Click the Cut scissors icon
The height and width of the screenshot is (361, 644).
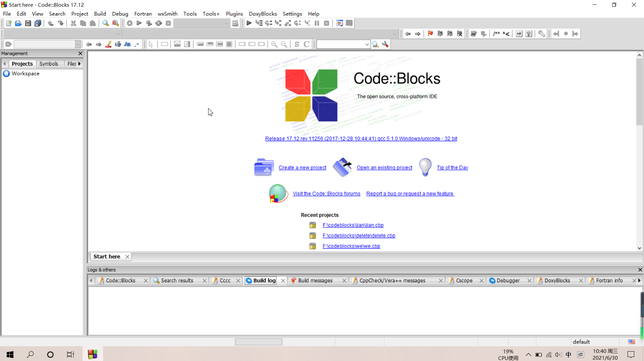(73, 23)
